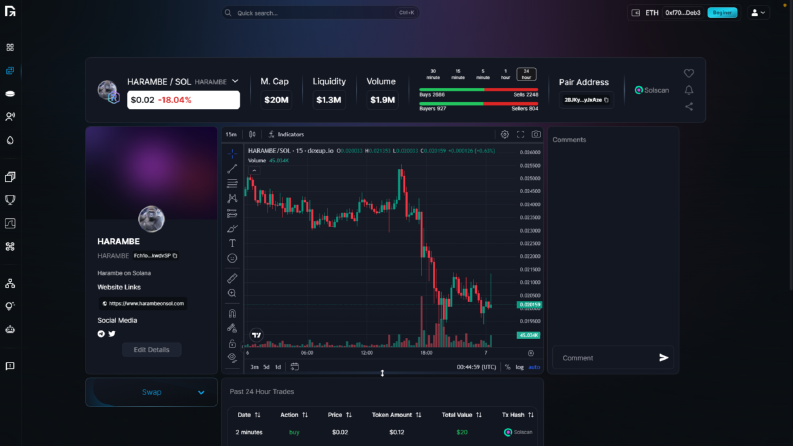Open the emoji sticker tool
The height and width of the screenshot is (446, 793).
click(x=232, y=258)
